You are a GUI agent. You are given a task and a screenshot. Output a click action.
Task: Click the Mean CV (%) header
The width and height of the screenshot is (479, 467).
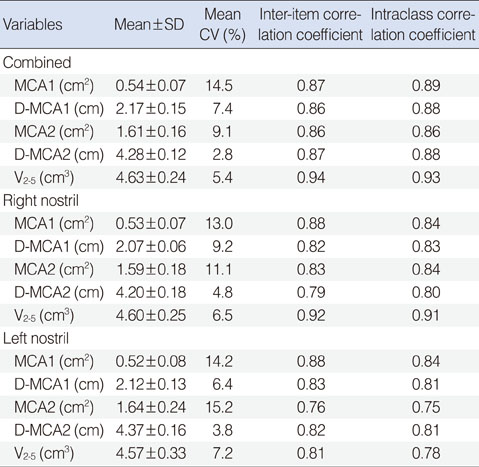pos(222,25)
